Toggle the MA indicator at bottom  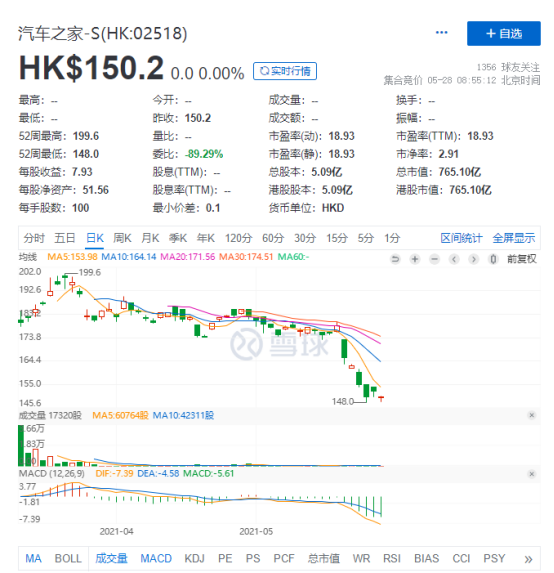33,558
